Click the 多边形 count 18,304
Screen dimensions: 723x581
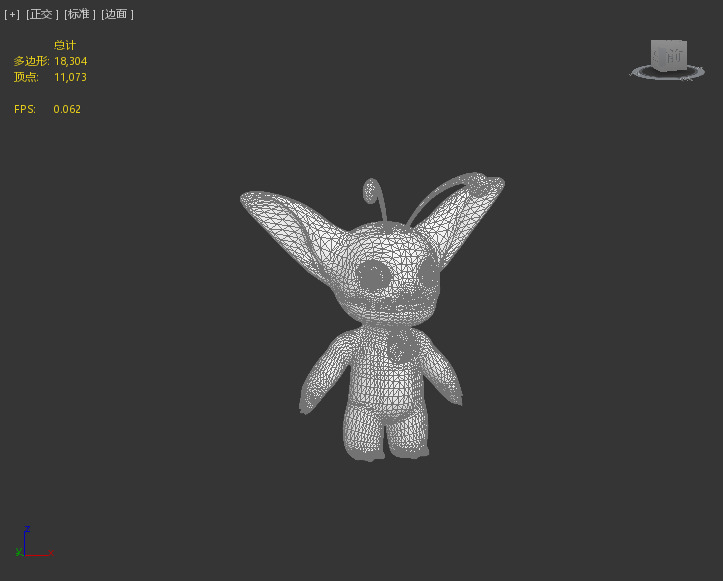70,61
